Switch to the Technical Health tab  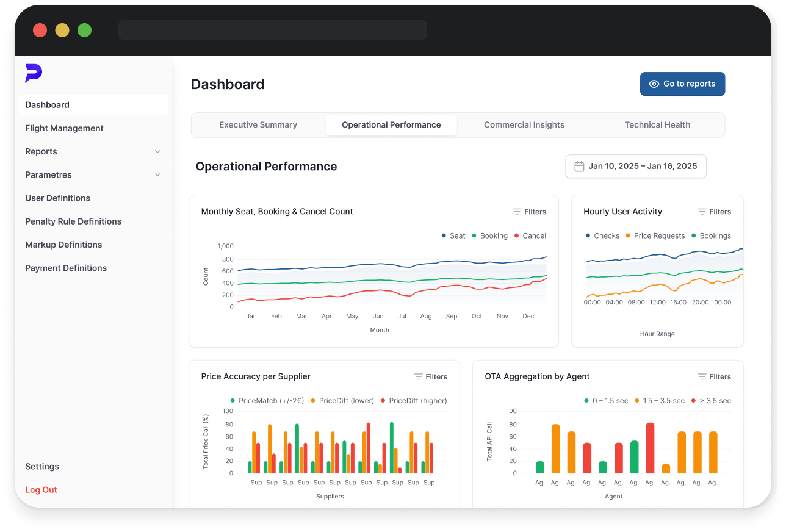coord(657,125)
